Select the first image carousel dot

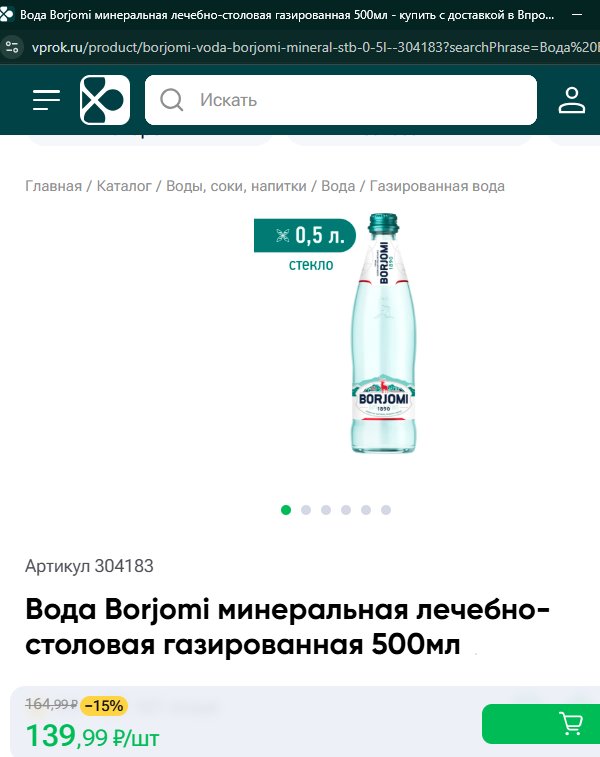[x=286, y=510]
